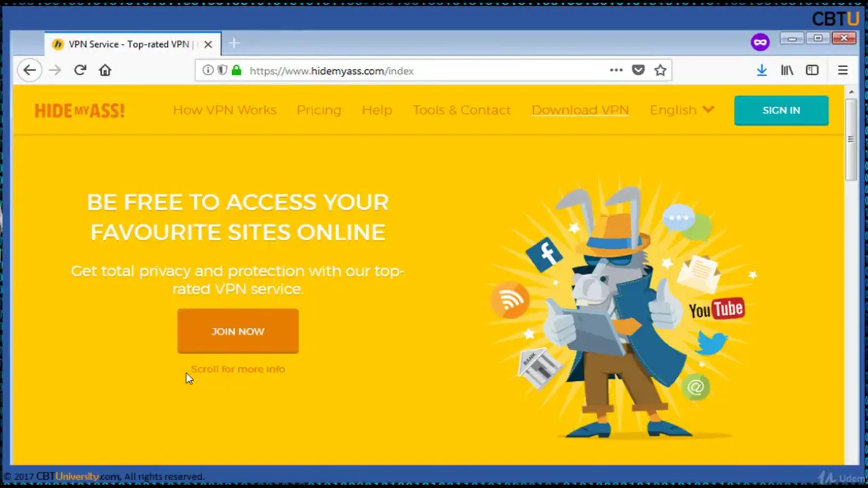Click the Facebook icon in the illustration
The width and height of the screenshot is (868, 488).
click(545, 255)
